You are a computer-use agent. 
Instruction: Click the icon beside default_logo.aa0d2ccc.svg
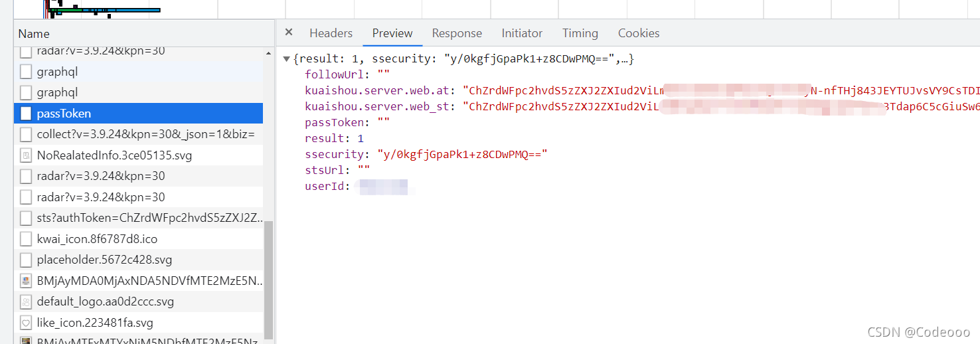pos(26,301)
